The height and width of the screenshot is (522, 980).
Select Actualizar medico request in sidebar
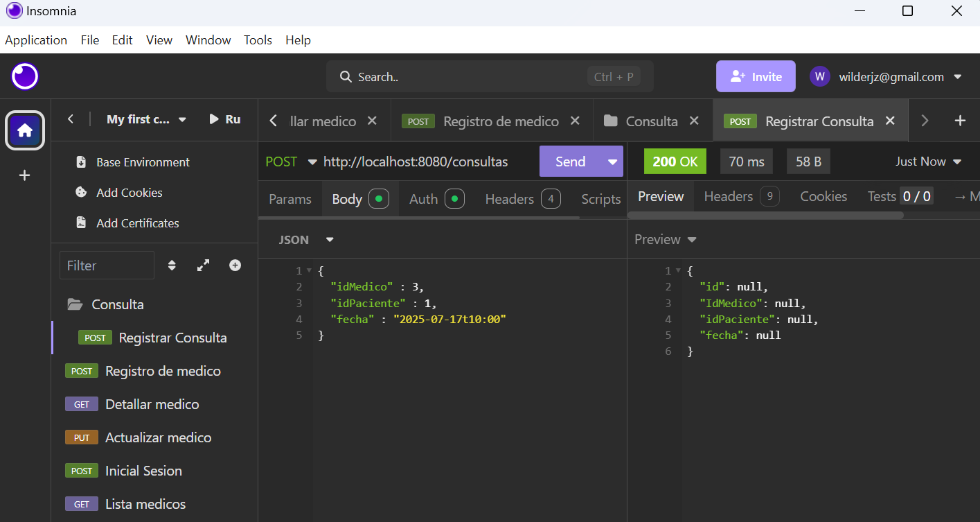154,437
